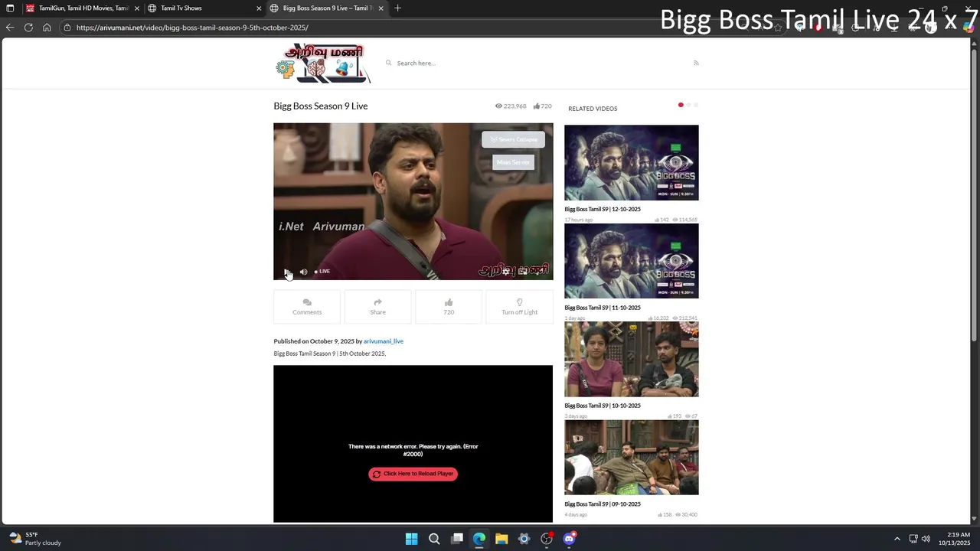Like the video with thumbs-up 720
The width and height of the screenshot is (980, 551).
[449, 307]
